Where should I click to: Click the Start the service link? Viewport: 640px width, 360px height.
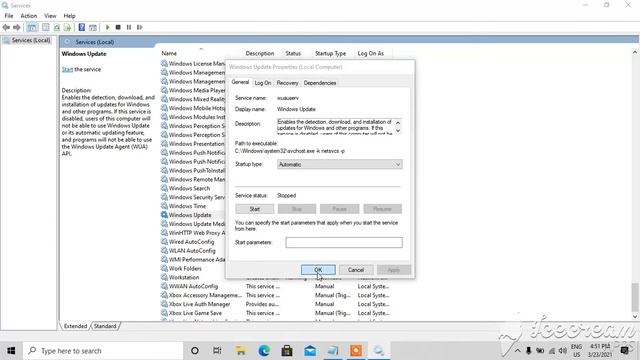(67, 69)
